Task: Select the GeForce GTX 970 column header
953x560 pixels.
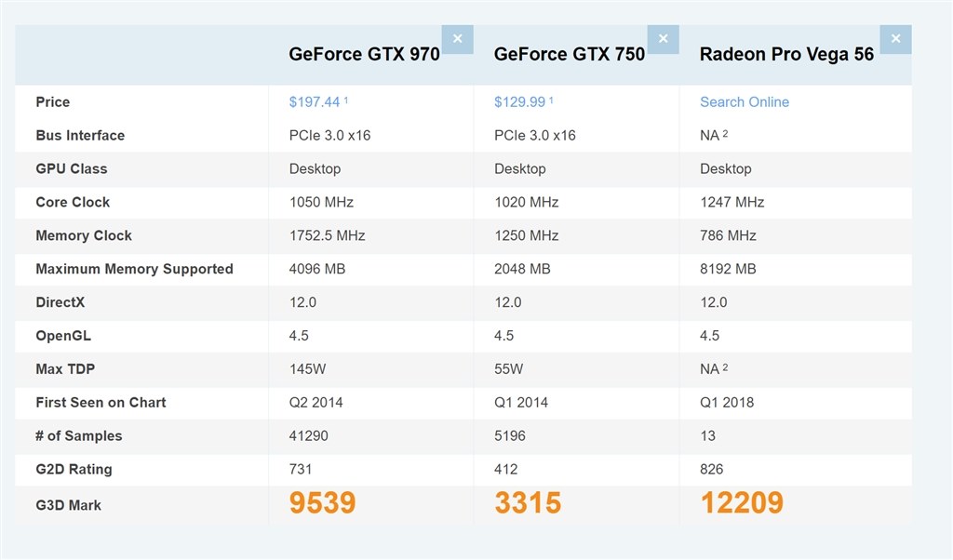Action: [x=364, y=54]
